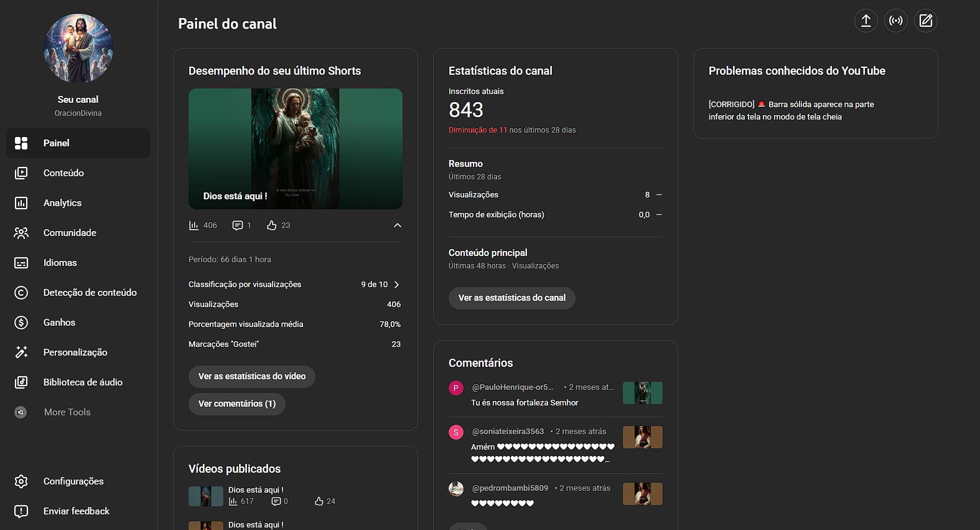Open the @soniateixeira3563 commenter name link
Viewport: 980px width, 530px height.
point(508,432)
